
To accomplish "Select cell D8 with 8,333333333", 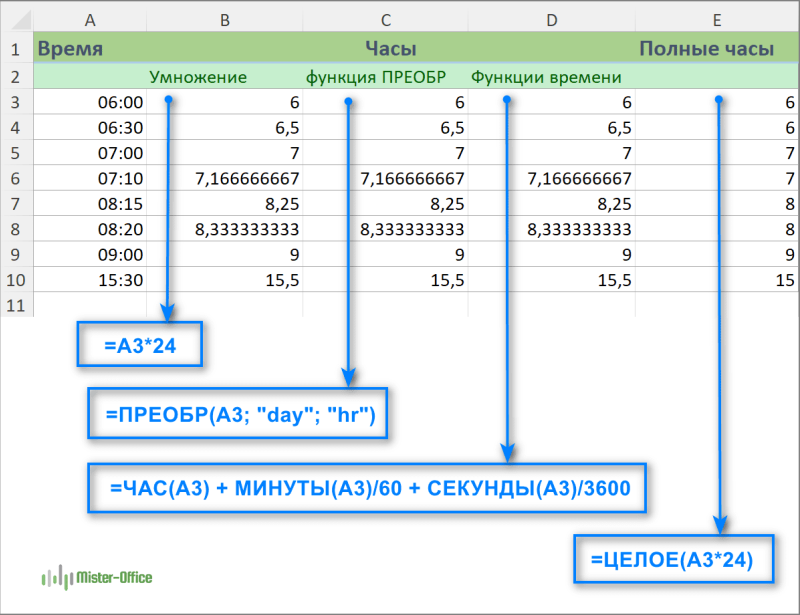I will [x=552, y=229].
